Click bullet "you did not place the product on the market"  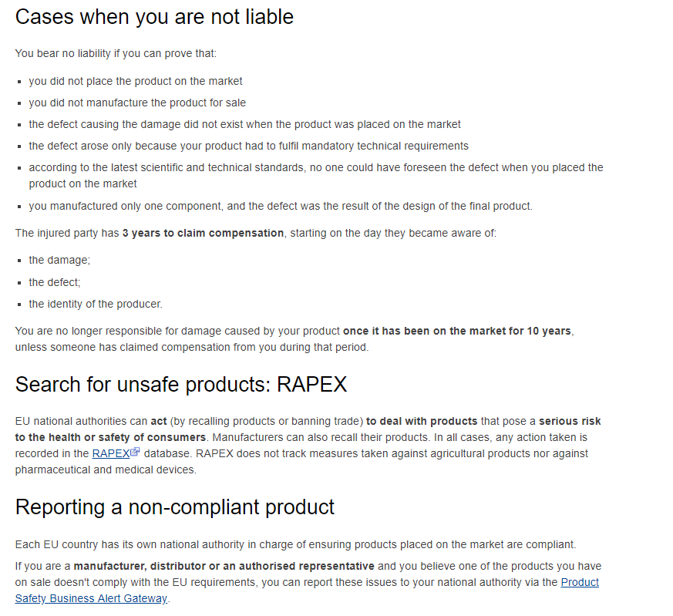coord(136,81)
